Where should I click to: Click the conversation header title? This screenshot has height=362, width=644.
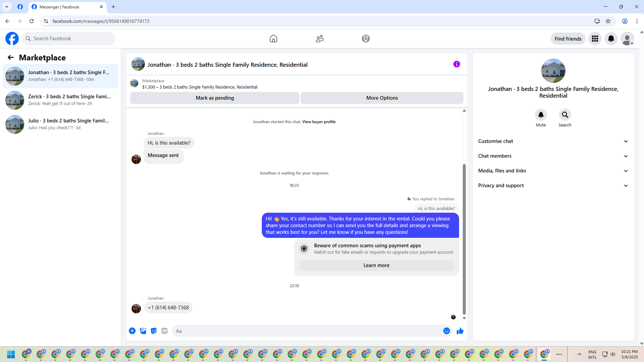tap(228, 65)
